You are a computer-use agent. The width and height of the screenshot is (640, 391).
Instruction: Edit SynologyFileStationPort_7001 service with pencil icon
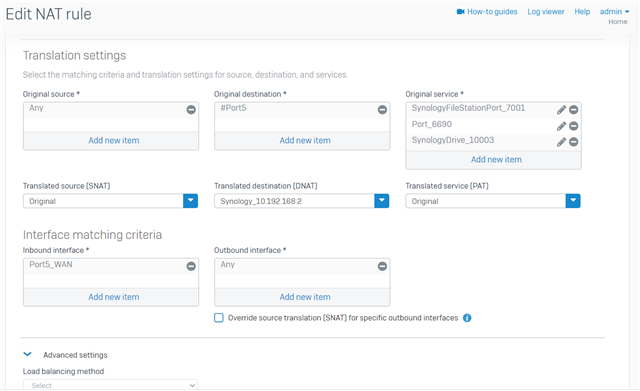(x=561, y=110)
